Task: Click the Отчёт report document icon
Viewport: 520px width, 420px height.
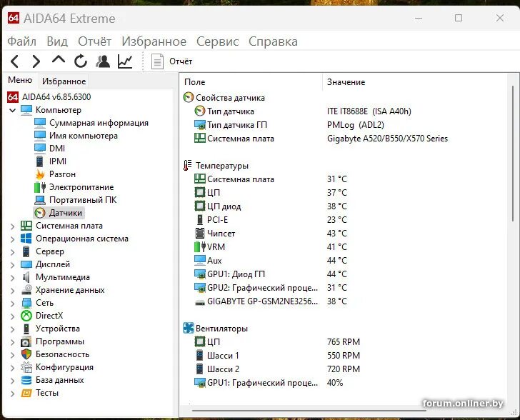Action: (157, 61)
